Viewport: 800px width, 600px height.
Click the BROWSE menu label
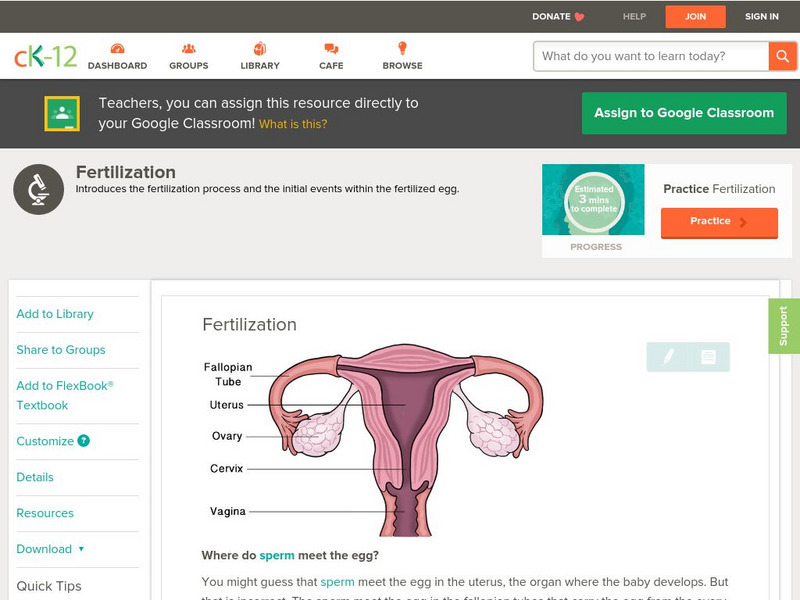tap(403, 66)
